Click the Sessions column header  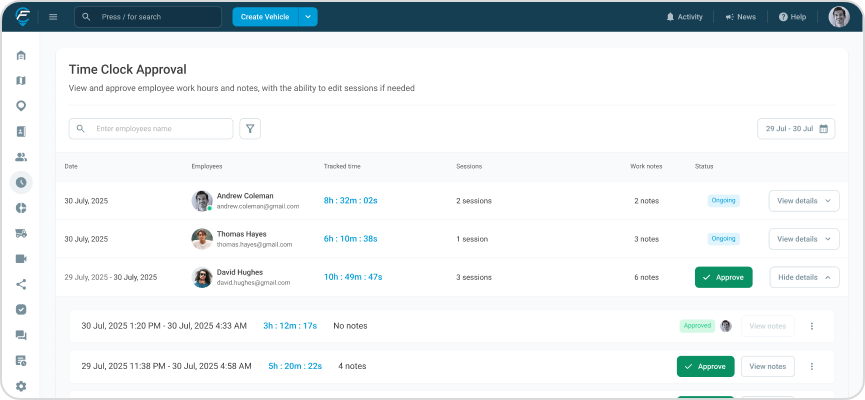click(469, 166)
